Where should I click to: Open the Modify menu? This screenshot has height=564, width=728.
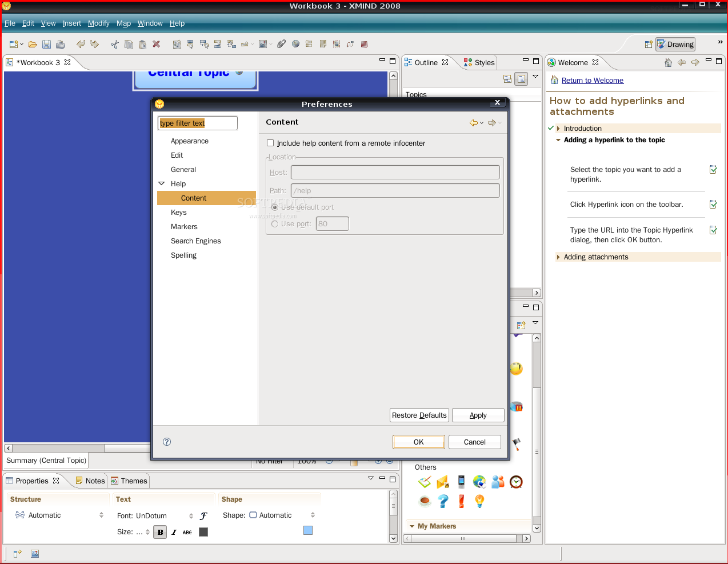click(98, 23)
